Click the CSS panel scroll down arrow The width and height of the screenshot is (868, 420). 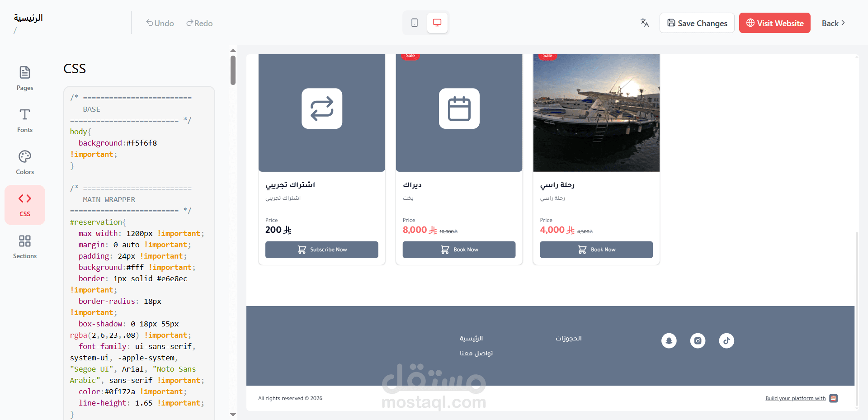[x=233, y=415]
